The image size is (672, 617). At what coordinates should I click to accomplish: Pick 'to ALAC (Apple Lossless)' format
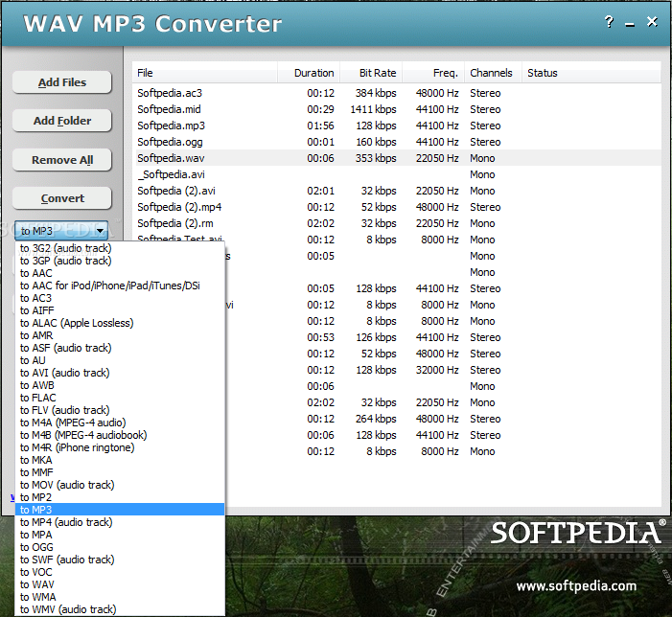click(x=120, y=323)
